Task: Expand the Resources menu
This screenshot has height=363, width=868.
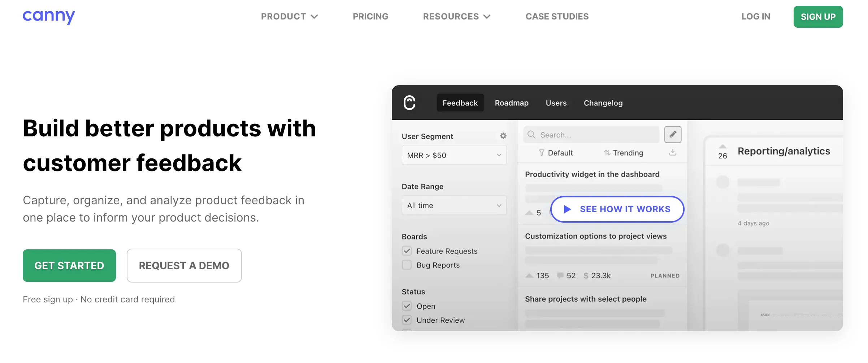Action: (457, 17)
